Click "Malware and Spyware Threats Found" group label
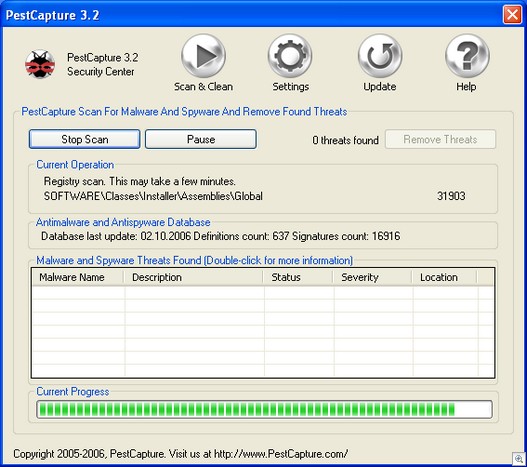Viewport: 527px width, 467px height. coord(195,261)
